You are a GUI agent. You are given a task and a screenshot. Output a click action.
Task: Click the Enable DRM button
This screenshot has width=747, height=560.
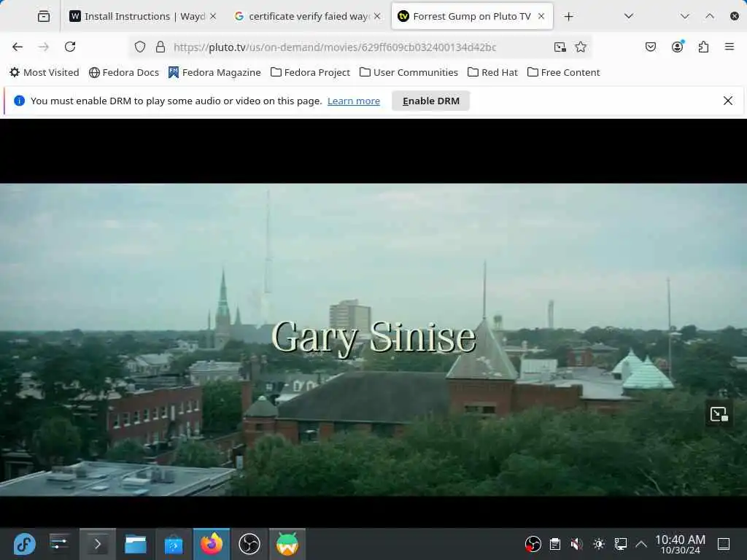[x=430, y=101]
